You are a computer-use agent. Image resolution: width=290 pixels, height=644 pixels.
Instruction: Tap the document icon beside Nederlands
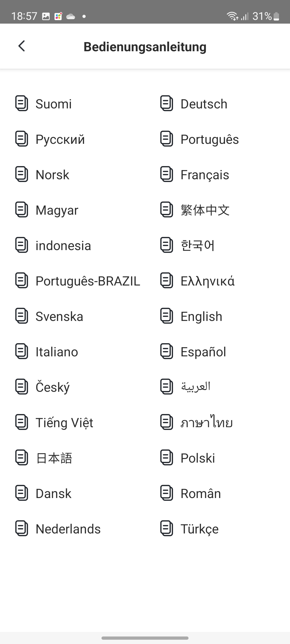pyautogui.click(x=22, y=528)
